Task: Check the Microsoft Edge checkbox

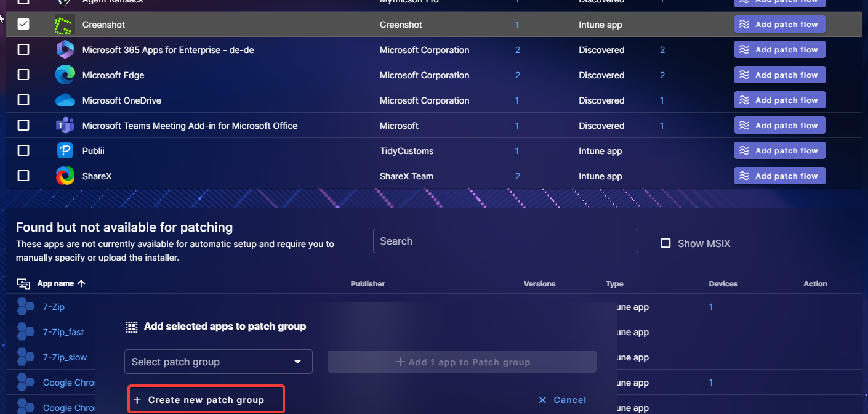Action: [23, 75]
